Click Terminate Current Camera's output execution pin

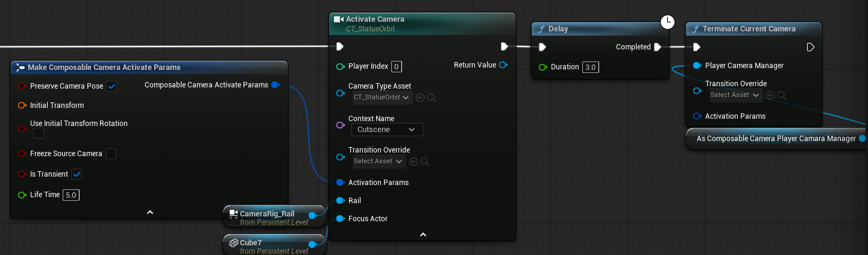(811, 47)
